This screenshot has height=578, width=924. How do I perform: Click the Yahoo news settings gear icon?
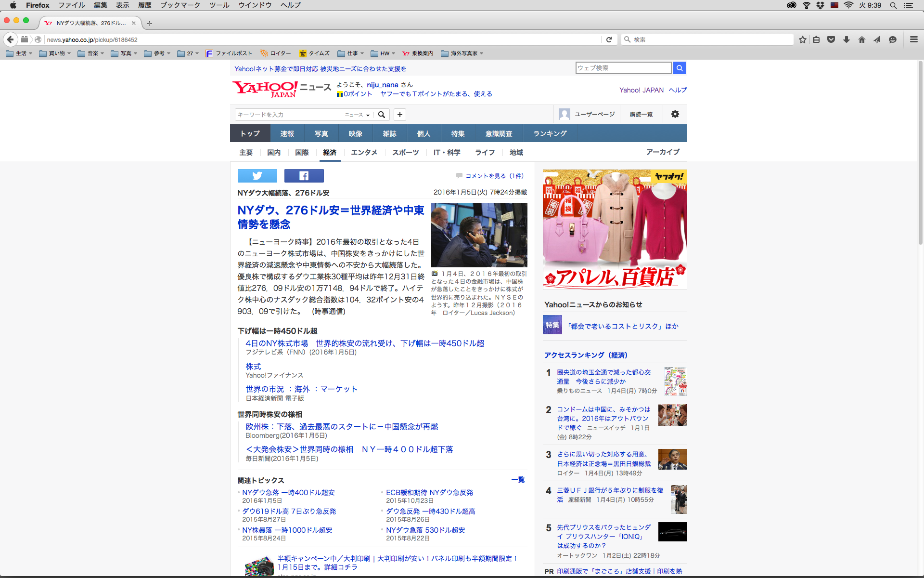pos(675,114)
